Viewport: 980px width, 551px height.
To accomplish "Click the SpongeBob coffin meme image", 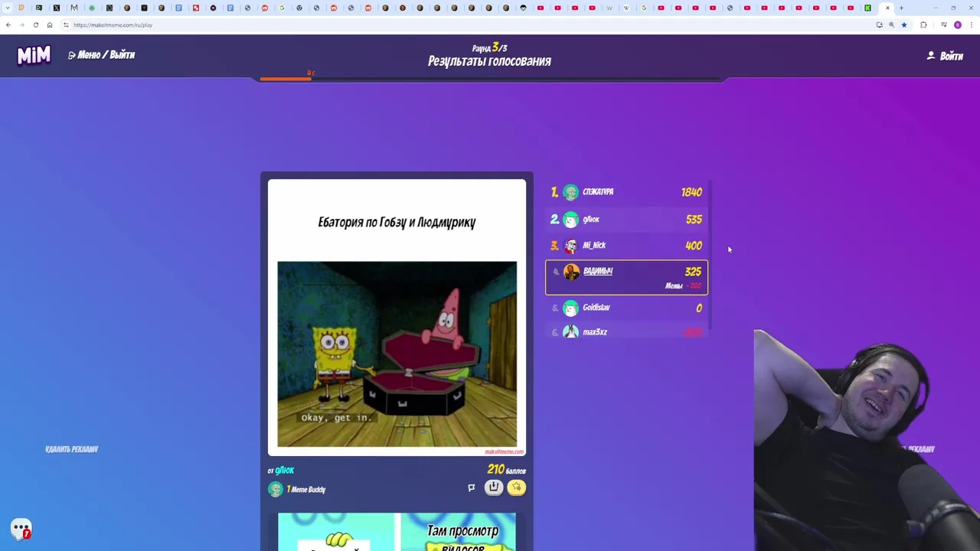I will point(397,354).
